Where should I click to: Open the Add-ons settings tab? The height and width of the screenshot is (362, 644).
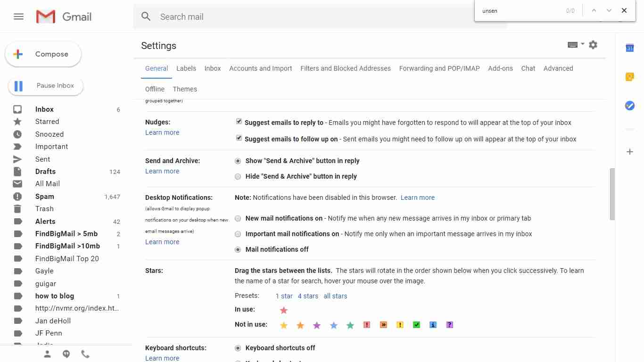tap(500, 68)
